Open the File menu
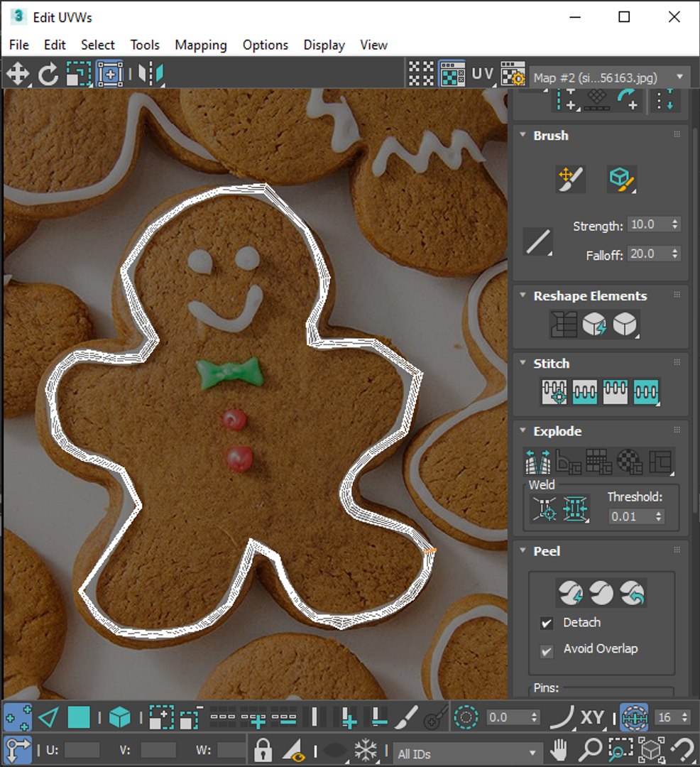 point(19,45)
